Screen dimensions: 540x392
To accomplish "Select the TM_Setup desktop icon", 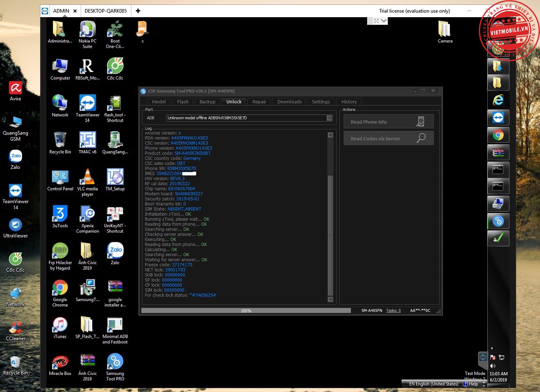I will (x=115, y=180).
